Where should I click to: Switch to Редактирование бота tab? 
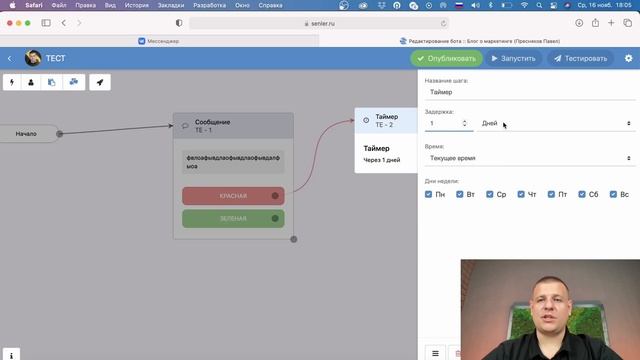(x=480, y=41)
